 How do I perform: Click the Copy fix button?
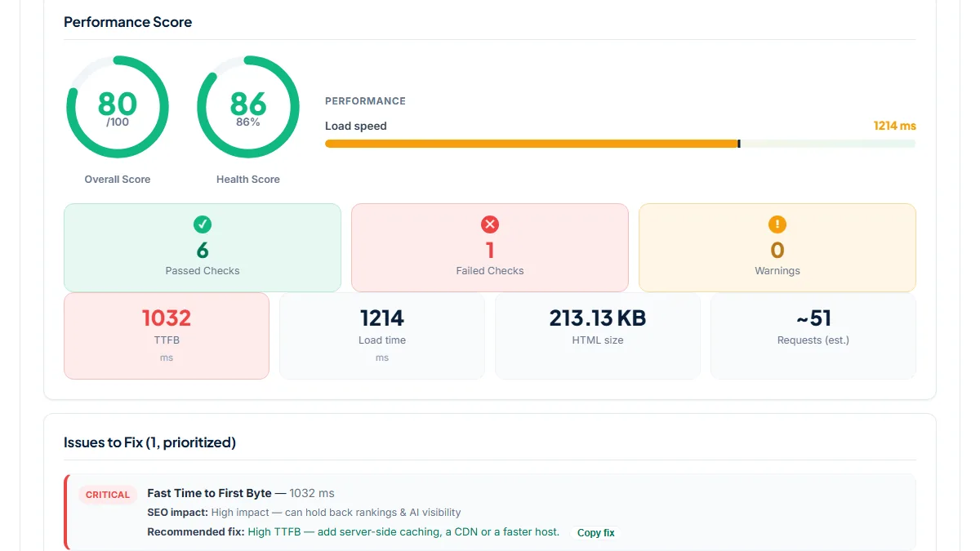(x=595, y=533)
